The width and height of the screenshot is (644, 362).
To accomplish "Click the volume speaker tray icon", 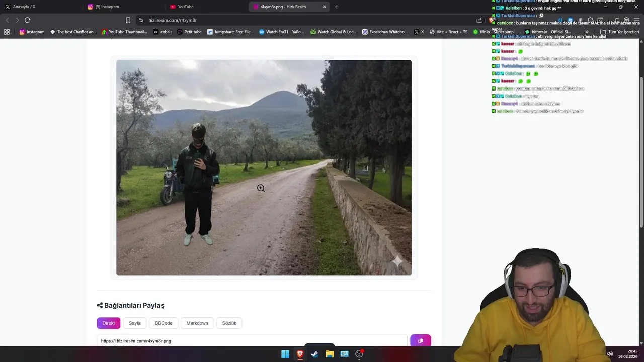I will click(610, 354).
